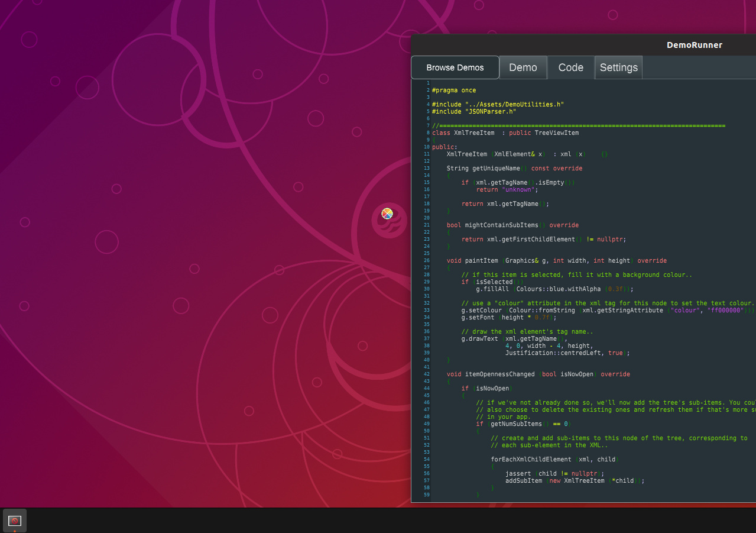Click the "if (isSelected())" line
The width and height of the screenshot is (756, 533).
coord(492,282)
